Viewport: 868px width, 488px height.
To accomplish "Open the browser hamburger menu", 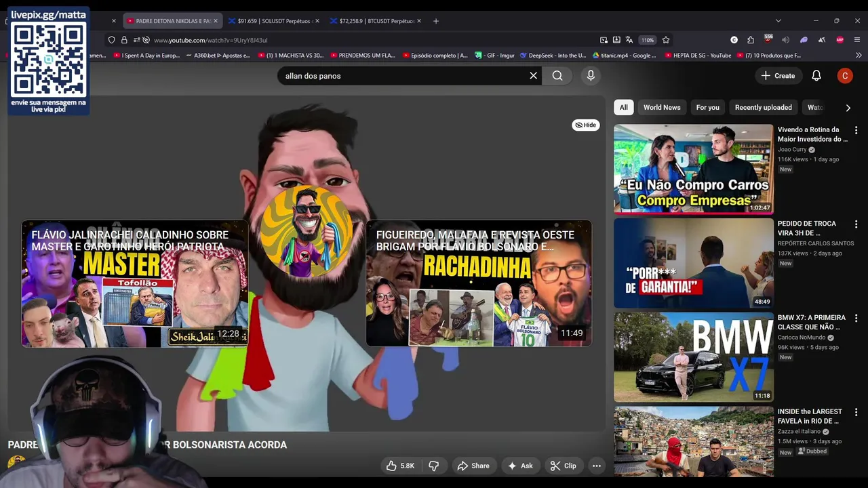I will (857, 40).
